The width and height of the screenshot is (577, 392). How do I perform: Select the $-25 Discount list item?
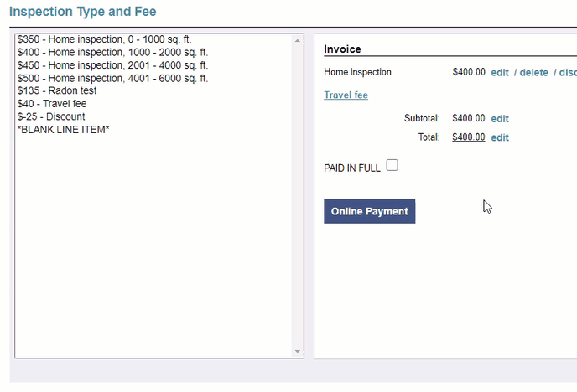coord(51,116)
